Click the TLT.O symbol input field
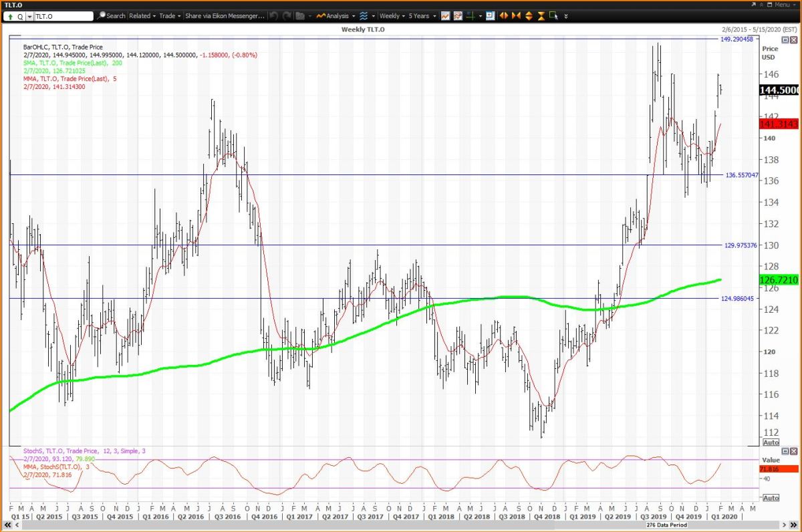Screen dimensions: 802x532 tap(61, 15)
